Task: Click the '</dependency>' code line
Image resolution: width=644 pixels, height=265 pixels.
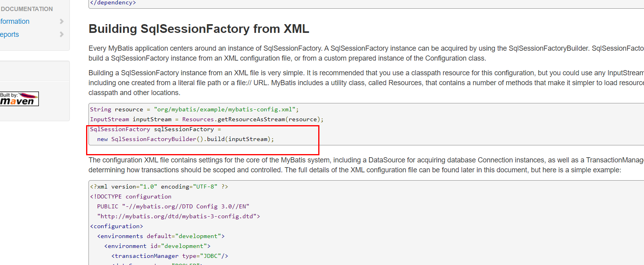Action: click(x=113, y=3)
